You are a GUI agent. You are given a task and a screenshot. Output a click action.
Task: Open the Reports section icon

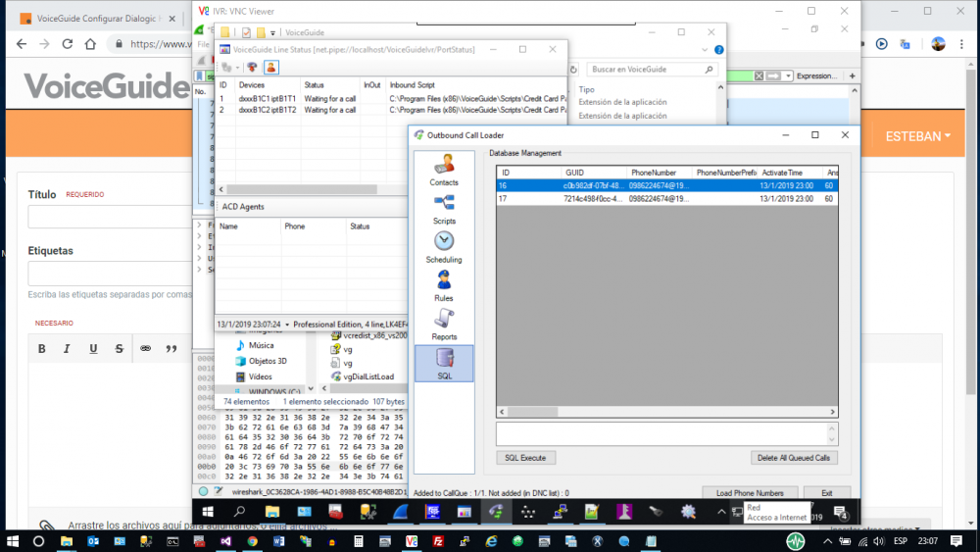point(443,323)
